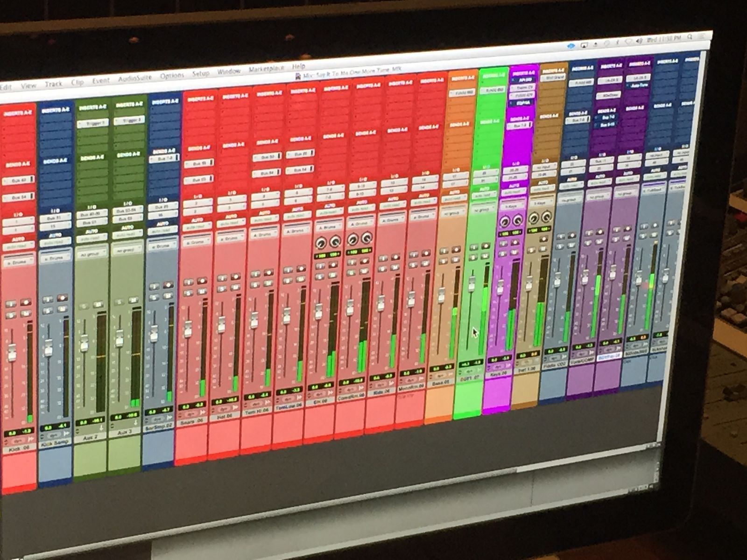This screenshot has height=560, width=747.
Task: Mute the Kick track
Action: pos(26,313)
